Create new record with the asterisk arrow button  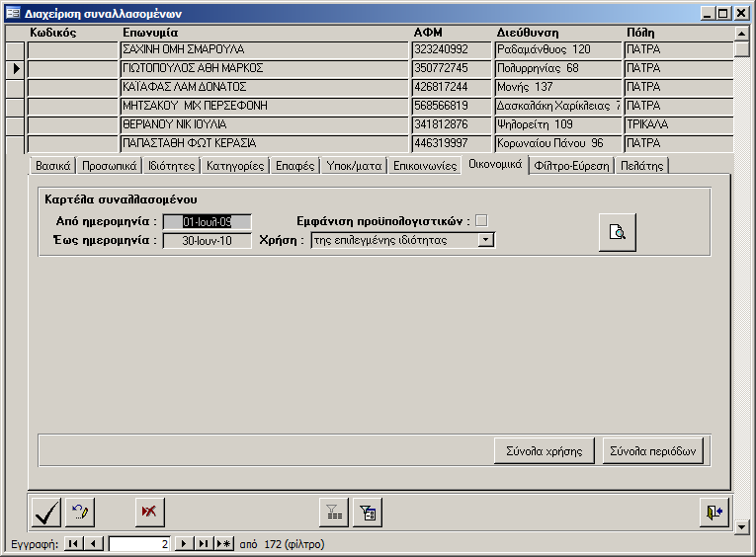(224, 543)
